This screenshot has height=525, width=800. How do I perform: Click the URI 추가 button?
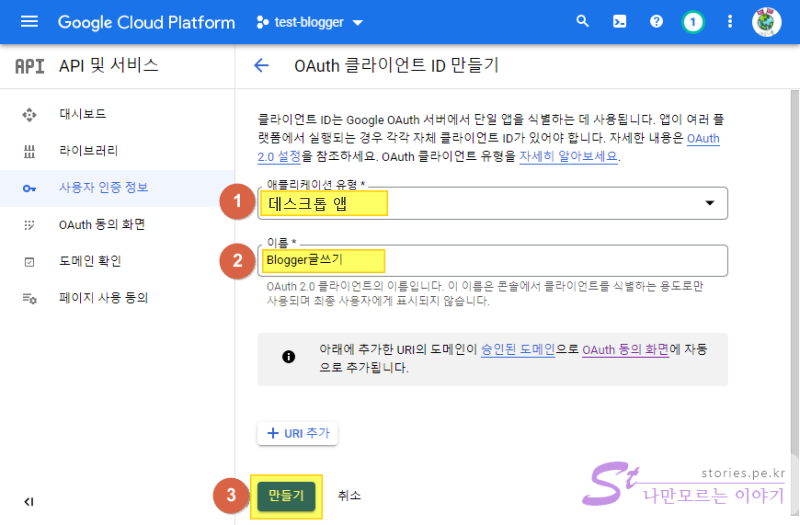coord(297,433)
